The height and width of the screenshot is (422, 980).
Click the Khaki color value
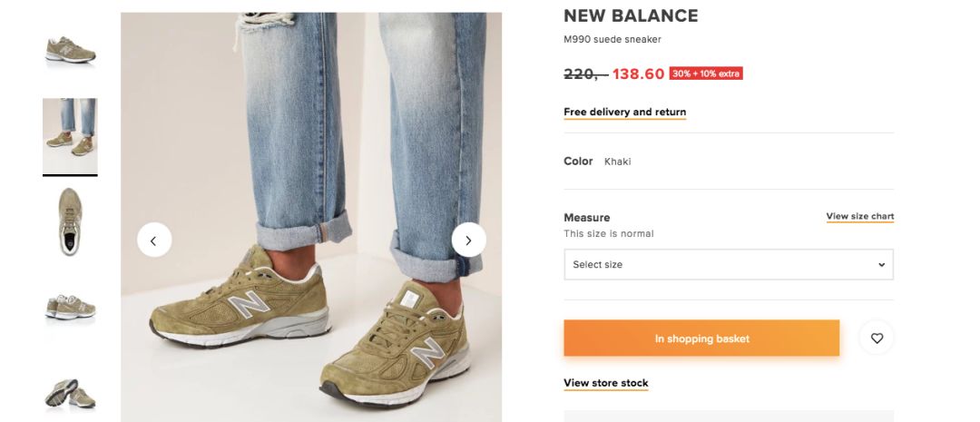coord(617,162)
